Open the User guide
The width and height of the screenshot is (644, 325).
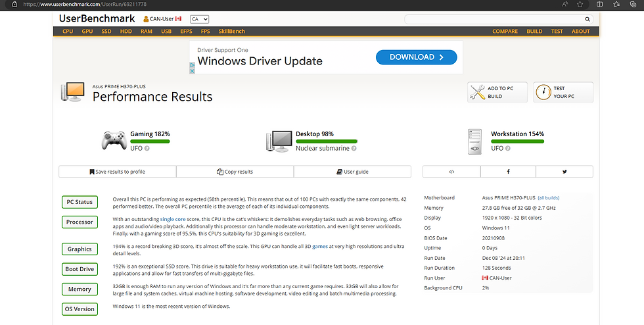click(x=352, y=172)
